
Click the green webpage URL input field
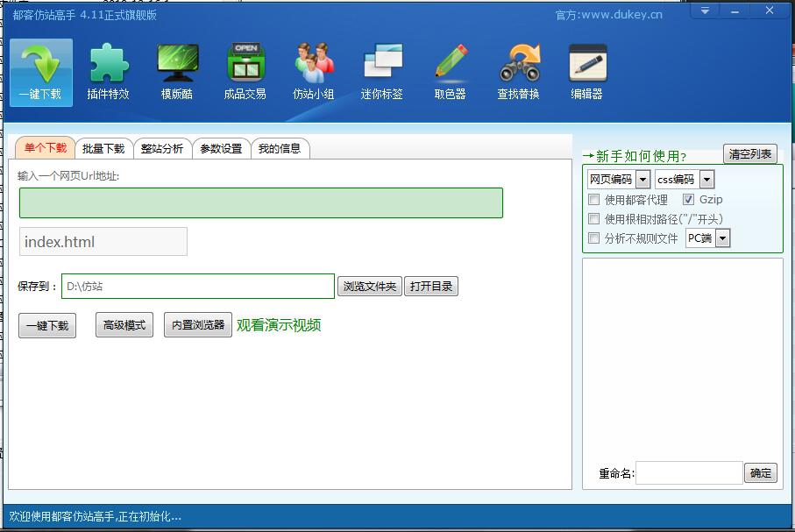260,202
